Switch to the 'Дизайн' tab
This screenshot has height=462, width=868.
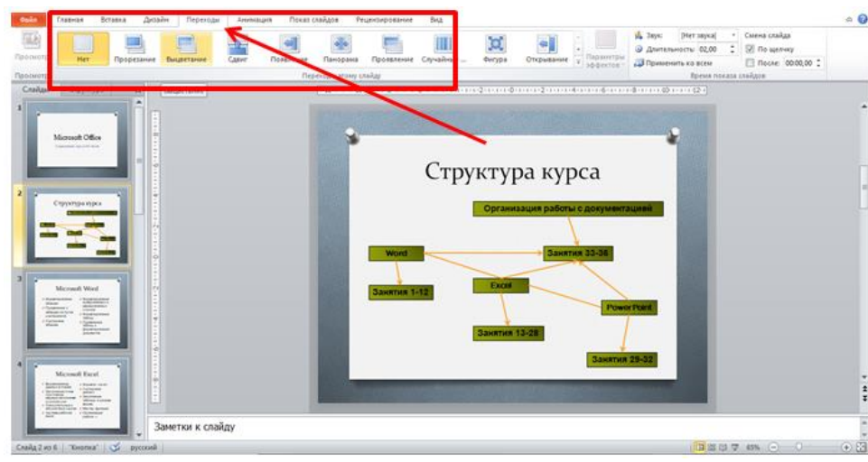155,19
